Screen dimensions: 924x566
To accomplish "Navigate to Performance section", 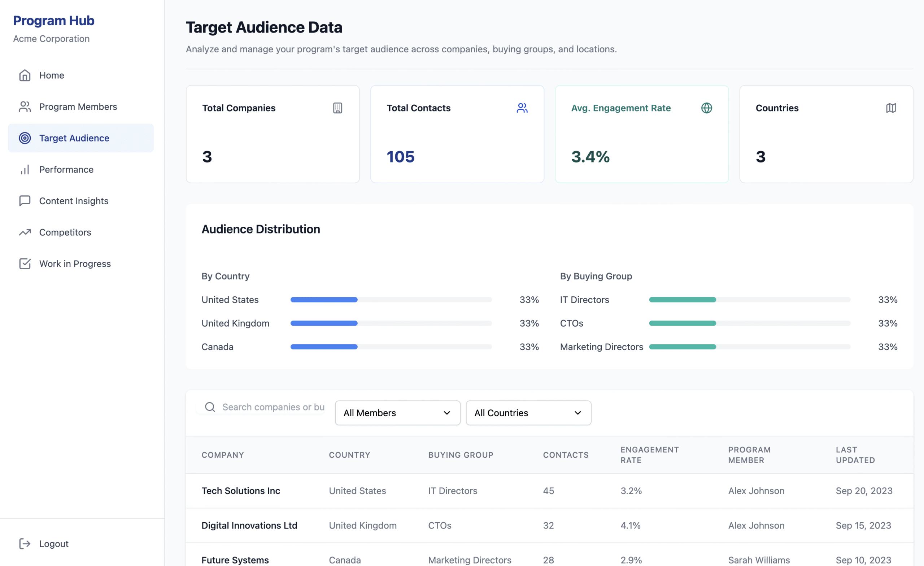I will point(80,170).
